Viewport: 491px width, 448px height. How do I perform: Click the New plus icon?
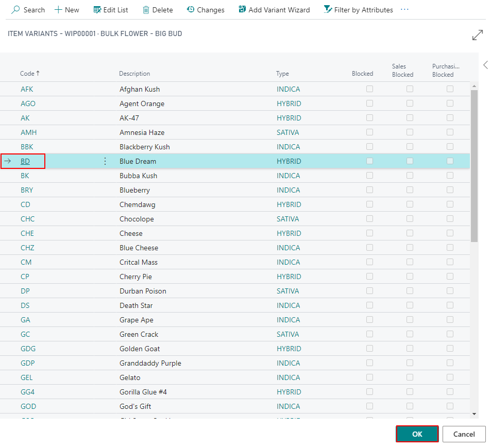pos(58,10)
